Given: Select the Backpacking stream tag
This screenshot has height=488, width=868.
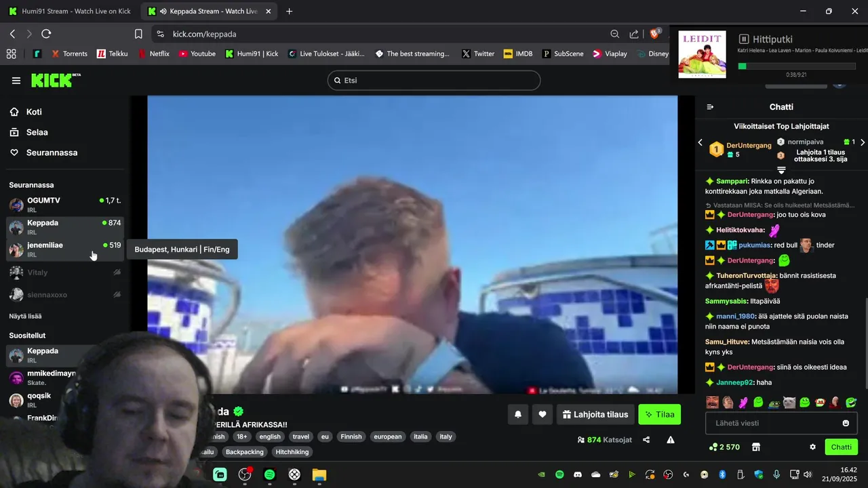Looking at the screenshot, I should tap(245, 452).
